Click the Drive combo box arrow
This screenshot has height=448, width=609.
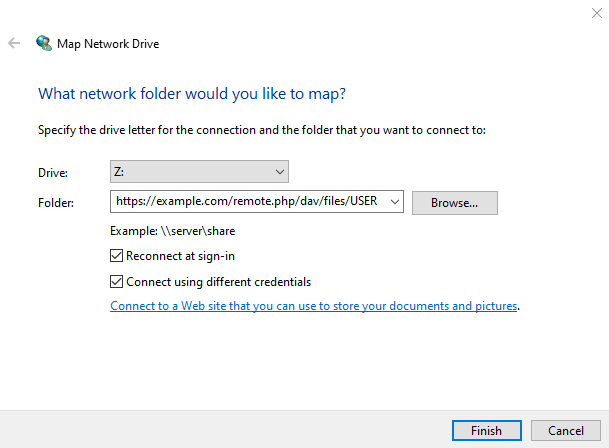click(279, 172)
